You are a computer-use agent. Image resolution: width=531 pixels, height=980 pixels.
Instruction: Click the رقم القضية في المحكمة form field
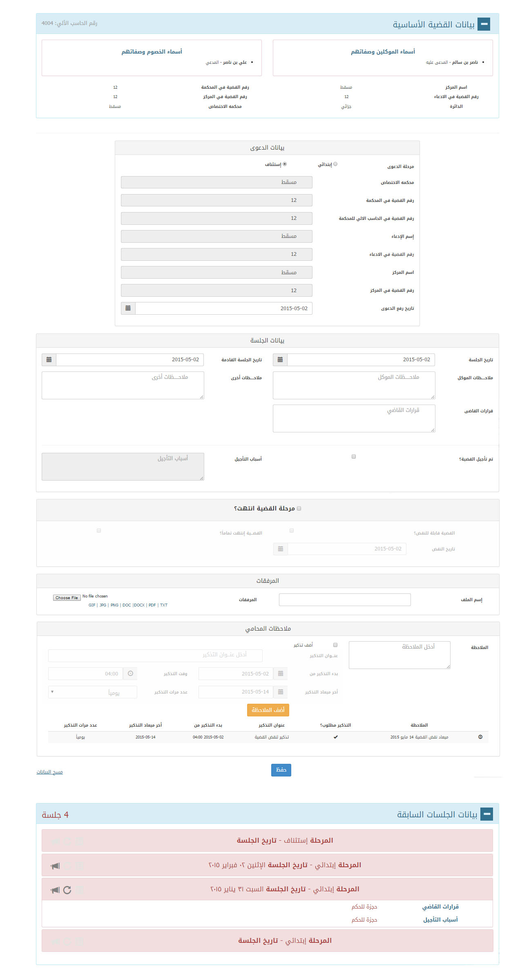216,200
